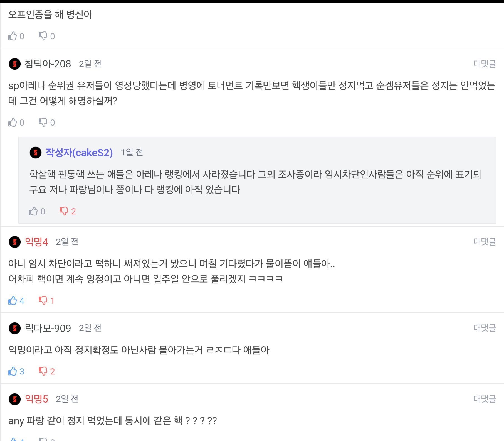This screenshot has height=441, width=504.
Task: Click the 익명4 username
Action: pyautogui.click(x=36, y=242)
